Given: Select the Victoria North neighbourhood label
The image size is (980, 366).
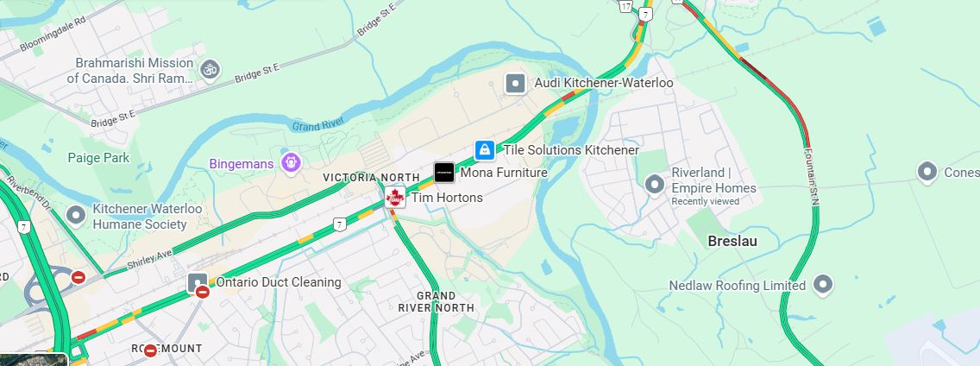Looking at the screenshot, I should (371, 178).
